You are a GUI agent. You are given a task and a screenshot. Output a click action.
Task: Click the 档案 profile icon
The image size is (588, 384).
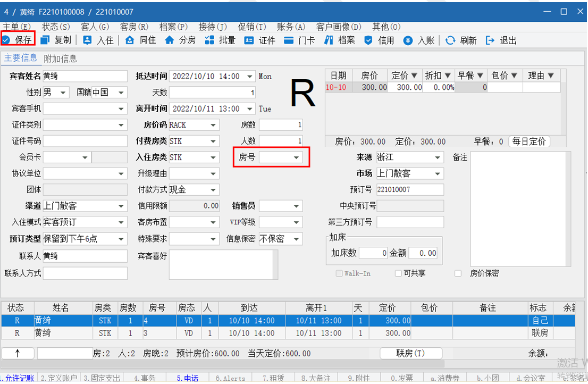click(329, 40)
